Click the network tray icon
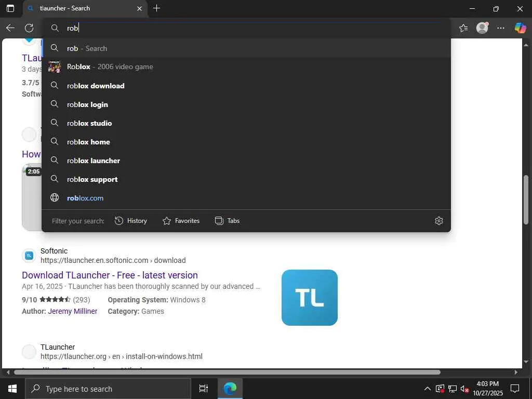 pos(453,389)
